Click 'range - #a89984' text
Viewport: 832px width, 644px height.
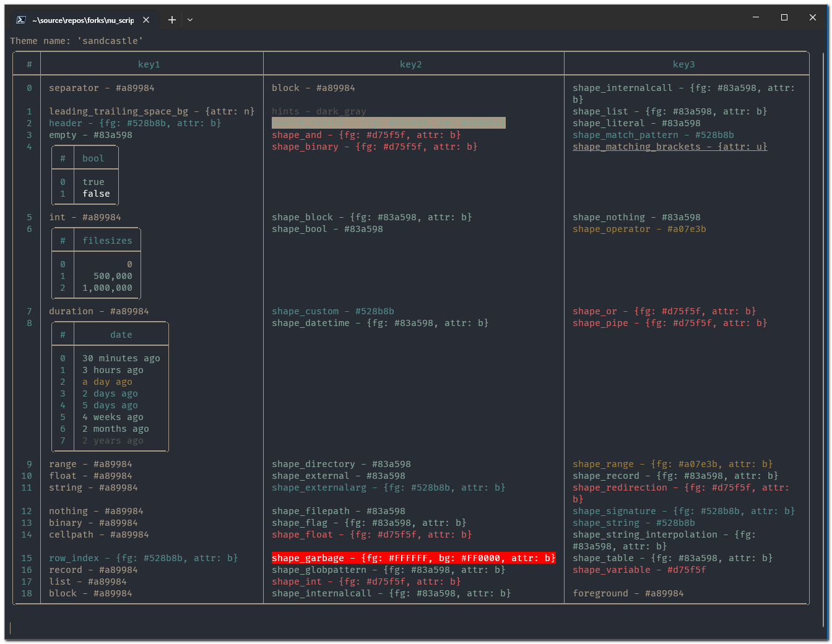pyautogui.click(x=91, y=464)
